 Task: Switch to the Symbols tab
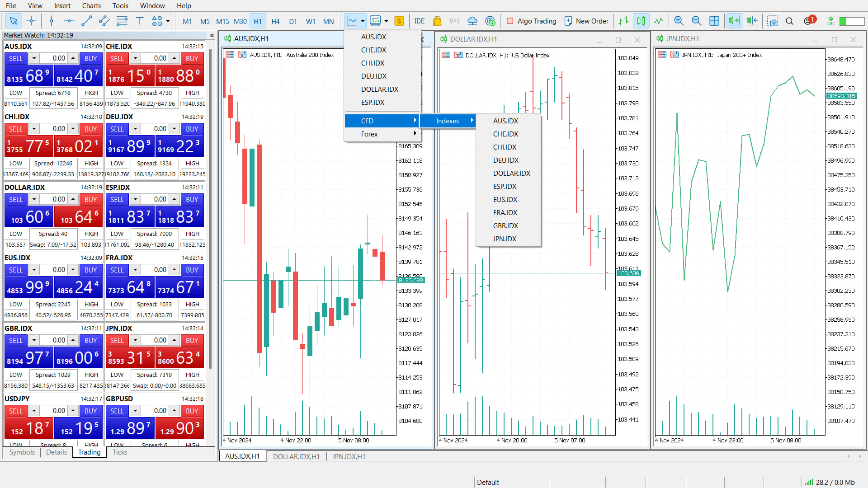point(22,452)
